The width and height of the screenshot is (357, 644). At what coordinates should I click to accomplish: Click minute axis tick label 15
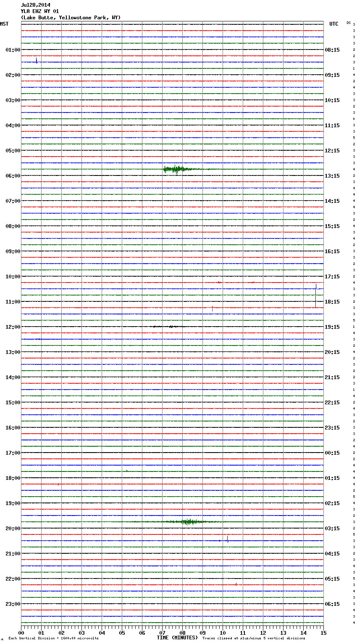point(323,633)
